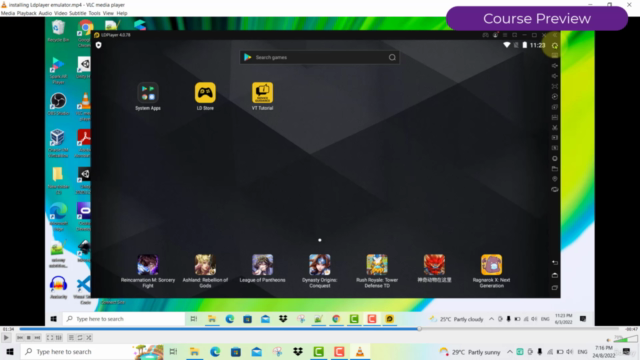Open Ragnarok X: Next Generation game
The height and width of the screenshot is (360, 640).
[x=491, y=271]
